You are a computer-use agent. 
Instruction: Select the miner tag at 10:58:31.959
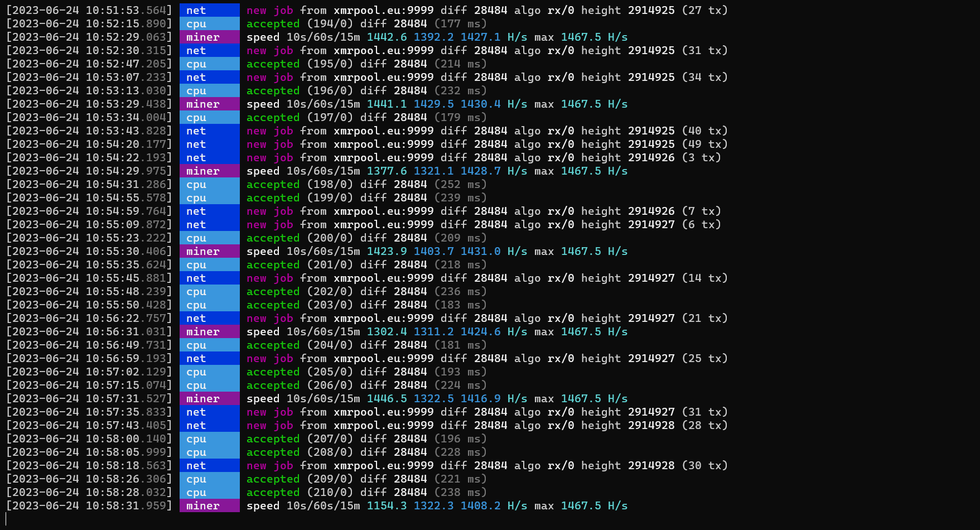[x=209, y=505]
